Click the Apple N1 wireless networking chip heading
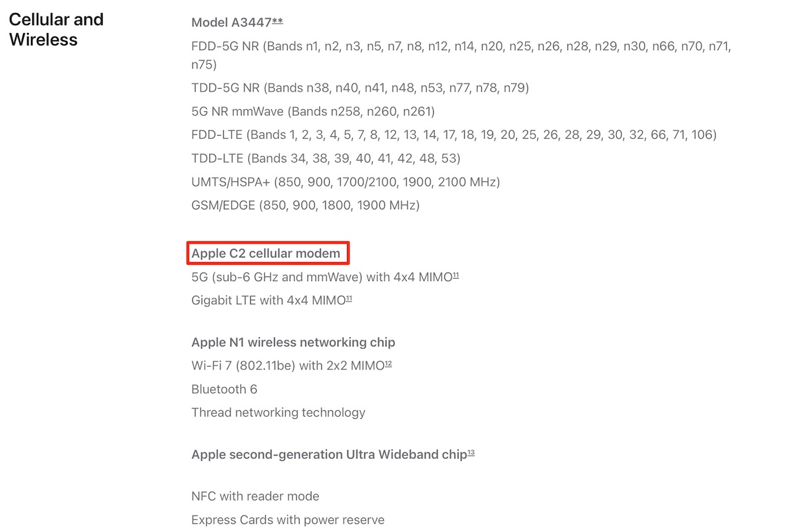The width and height of the screenshot is (790, 532). (x=294, y=342)
